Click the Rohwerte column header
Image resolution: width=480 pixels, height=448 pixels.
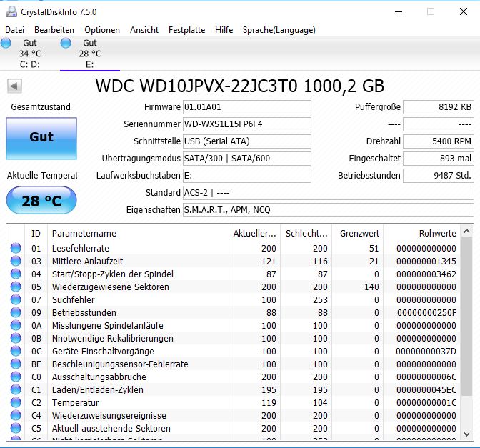(x=422, y=234)
